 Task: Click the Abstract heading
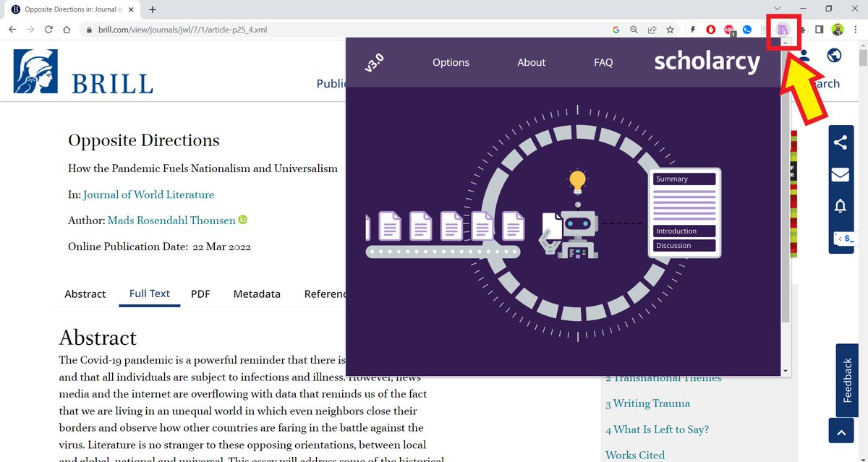pyautogui.click(x=98, y=338)
